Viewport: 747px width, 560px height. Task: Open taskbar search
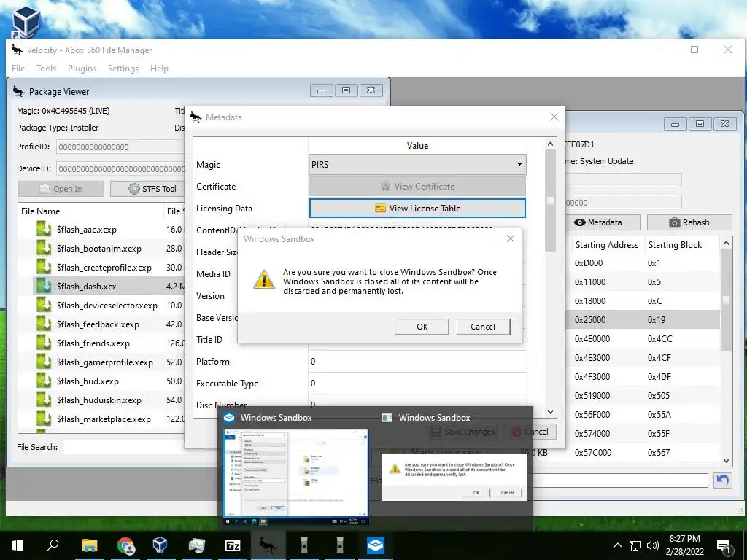(53, 545)
